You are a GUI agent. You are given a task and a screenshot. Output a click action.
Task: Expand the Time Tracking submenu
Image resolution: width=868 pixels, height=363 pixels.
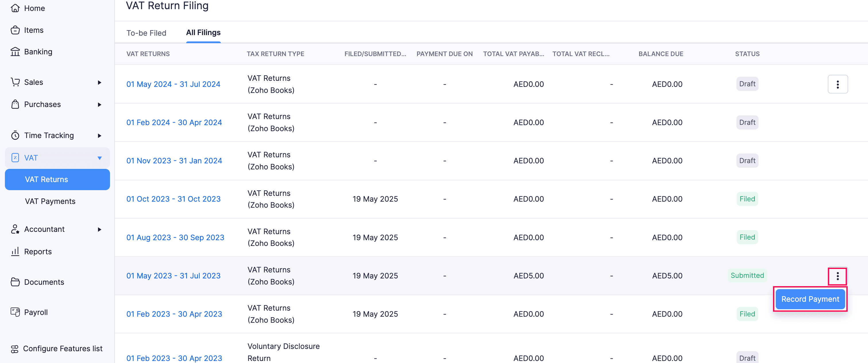(x=99, y=135)
